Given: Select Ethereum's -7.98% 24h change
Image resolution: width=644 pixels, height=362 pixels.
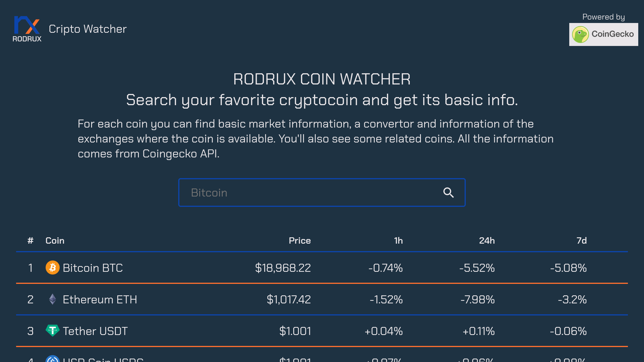Looking at the screenshot, I should tap(478, 299).
